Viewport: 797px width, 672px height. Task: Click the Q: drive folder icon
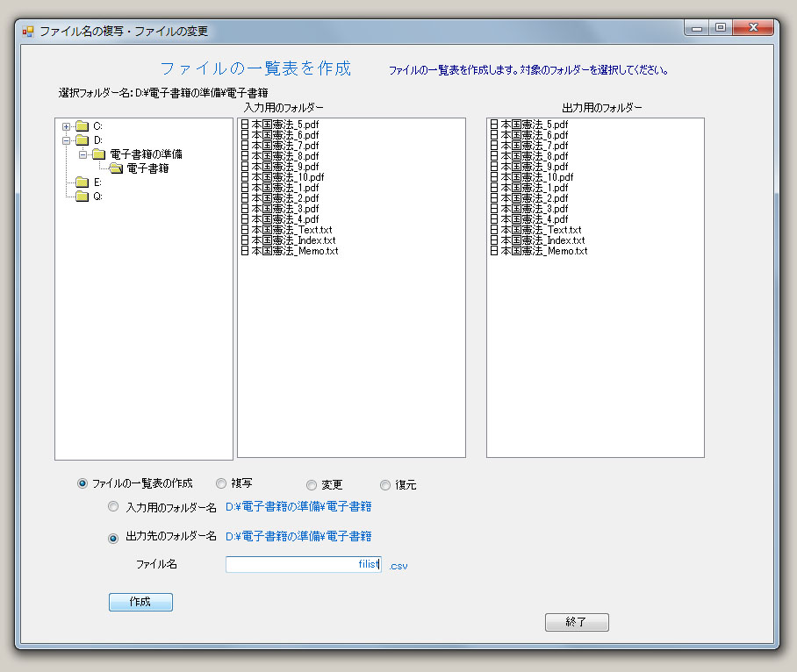(x=83, y=197)
